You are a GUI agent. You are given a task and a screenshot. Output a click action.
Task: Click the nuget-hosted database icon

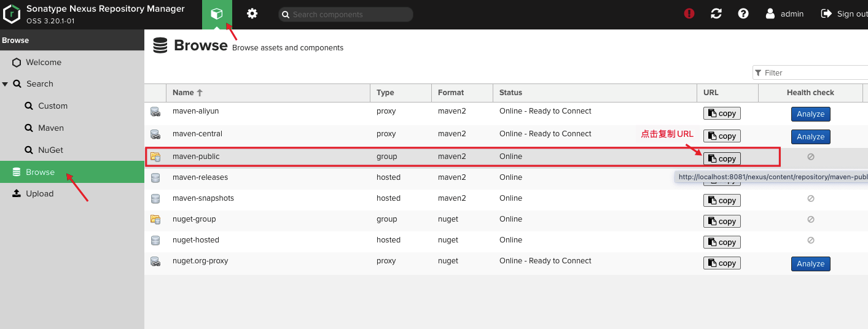[x=155, y=241]
